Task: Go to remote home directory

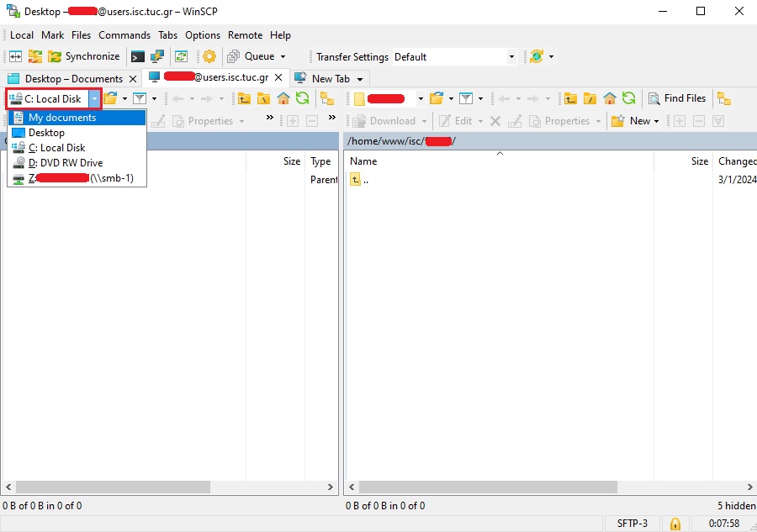Action: (610, 98)
